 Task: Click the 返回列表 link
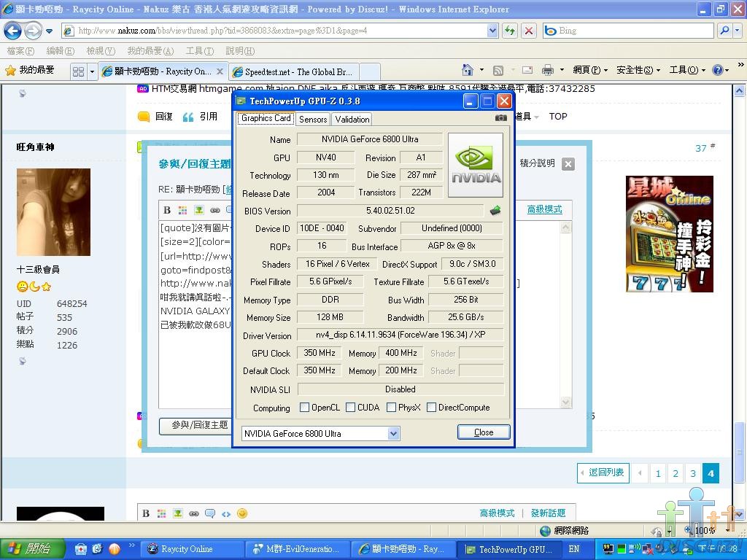[x=603, y=472]
